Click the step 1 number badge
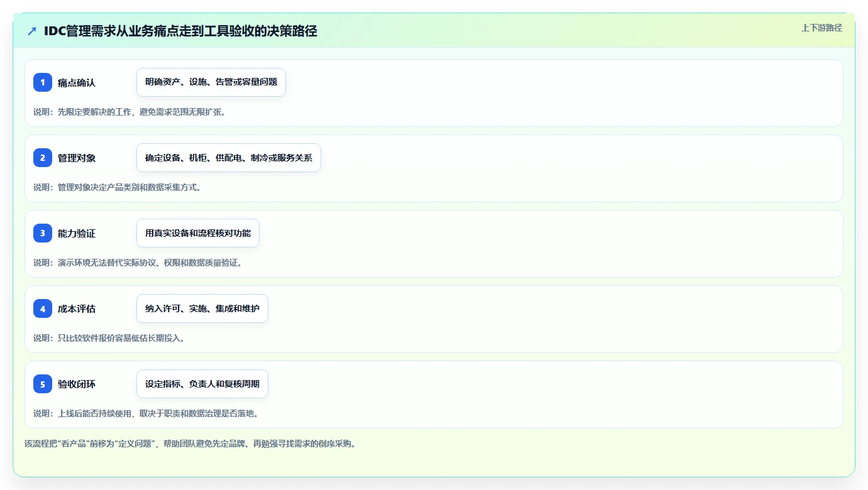Viewport: 868px width, 490px height. click(x=43, y=82)
